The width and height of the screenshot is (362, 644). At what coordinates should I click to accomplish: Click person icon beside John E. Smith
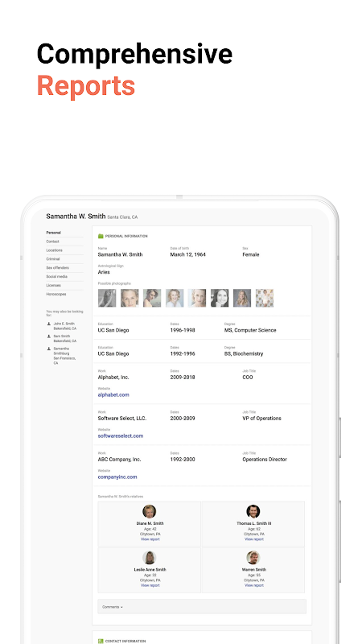pyautogui.click(x=49, y=324)
